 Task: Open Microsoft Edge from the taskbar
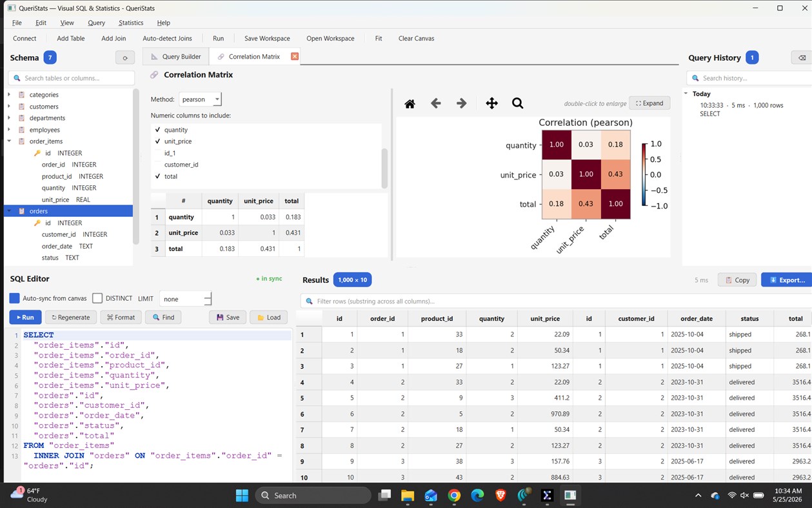tap(477, 495)
